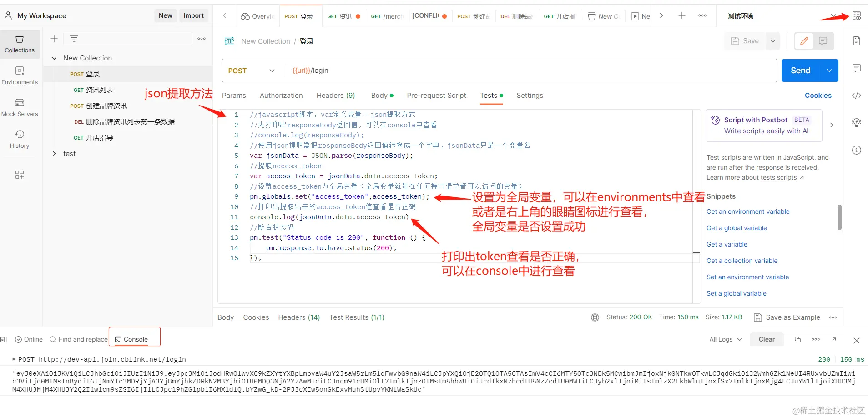The width and height of the screenshot is (868, 418).
Task: Open console three-dot options menu
Action: click(816, 339)
